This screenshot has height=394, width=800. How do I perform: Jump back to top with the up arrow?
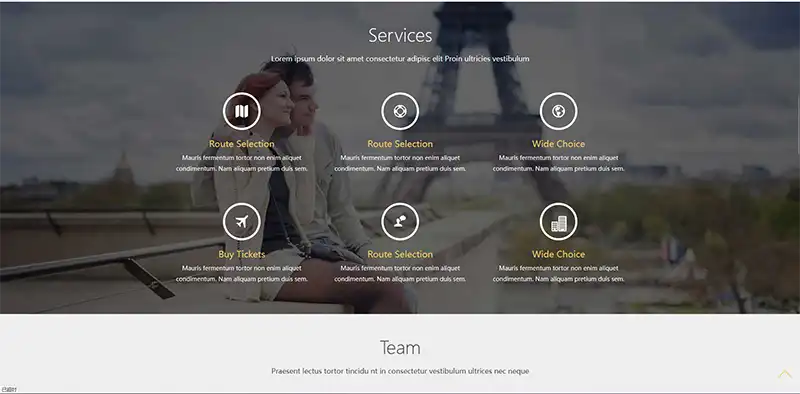pyautogui.click(x=785, y=374)
